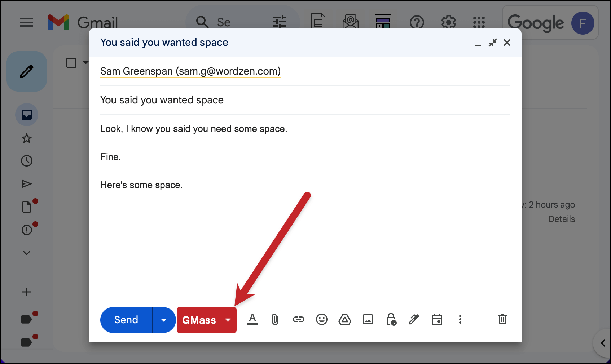Open more send options dropdown

[164, 320]
